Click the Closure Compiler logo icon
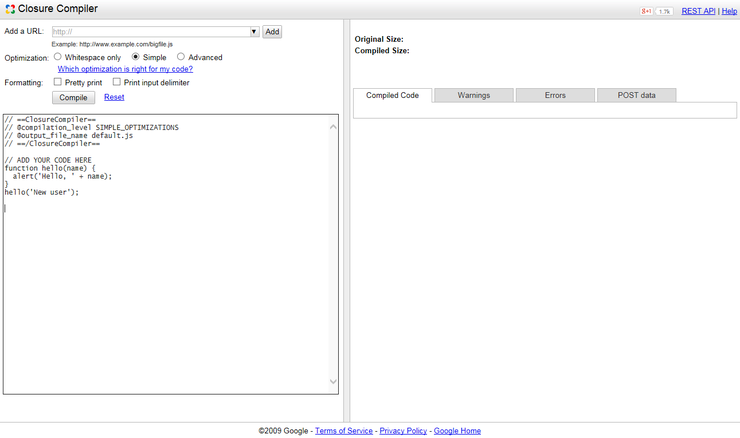740x438 pixels. pos(10,9)
